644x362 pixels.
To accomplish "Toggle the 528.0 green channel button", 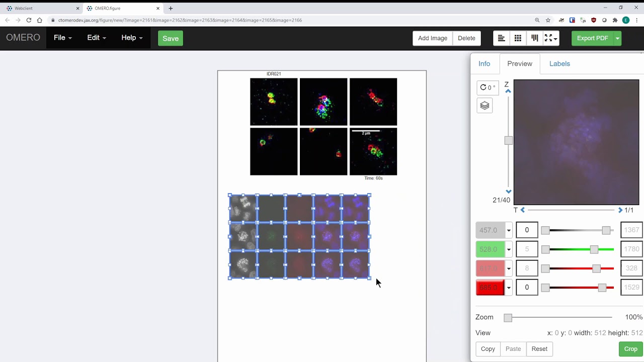I will tap(491, 249).
